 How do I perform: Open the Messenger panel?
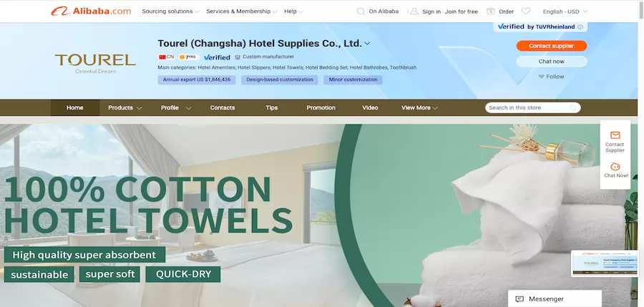point(555,299)
